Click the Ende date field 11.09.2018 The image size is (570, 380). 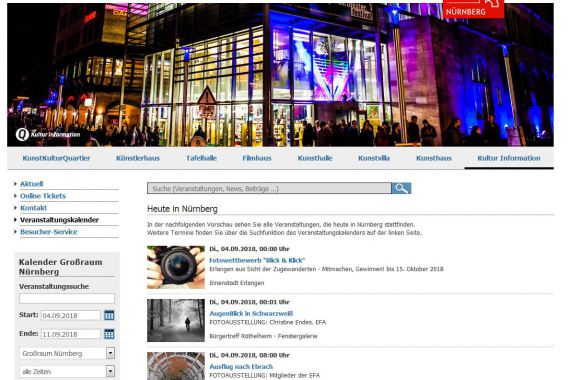pyautogui.click(x=71, y=334)
